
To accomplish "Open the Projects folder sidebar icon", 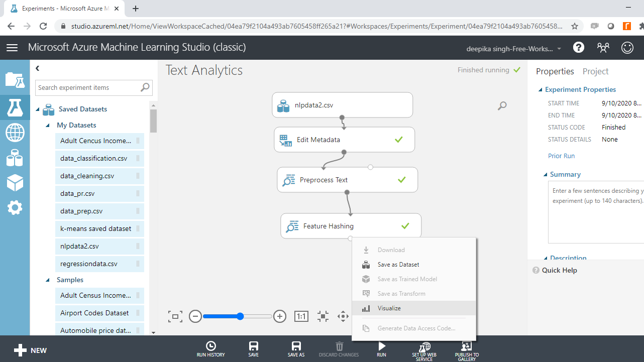I will [15, 80].
